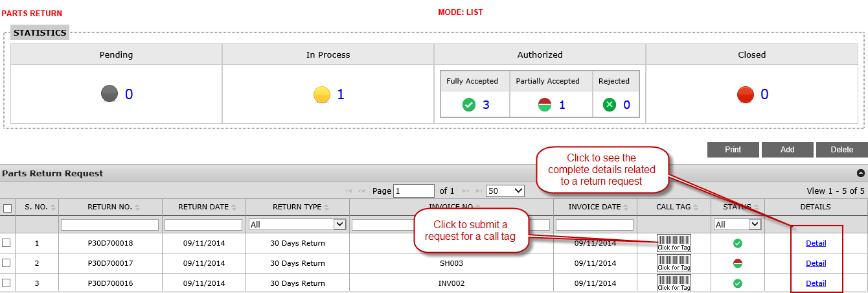The width and height of the screenshot is (868, 293).
Task: Check the box for return P30D700017
Action: 6,263
